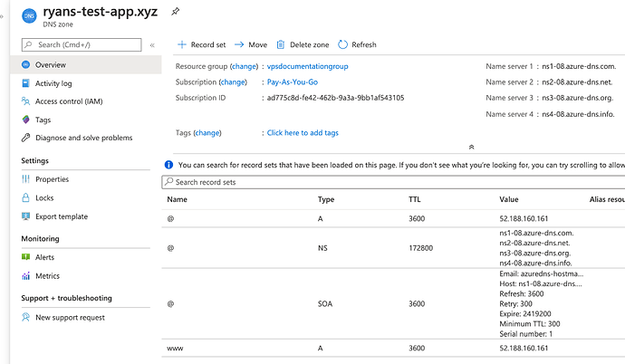Click the search magnifier in record sets field
The image size is (625, 364).
click(x=169, y=182)
